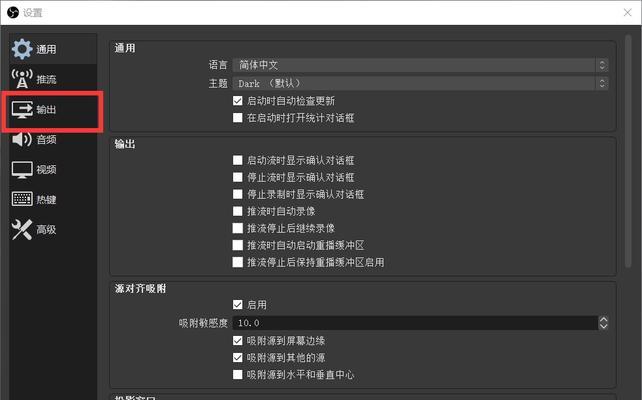Check 停止录制时显示确认对话框
The height and width of the screenshot is (400, 642).
(237, 194)
